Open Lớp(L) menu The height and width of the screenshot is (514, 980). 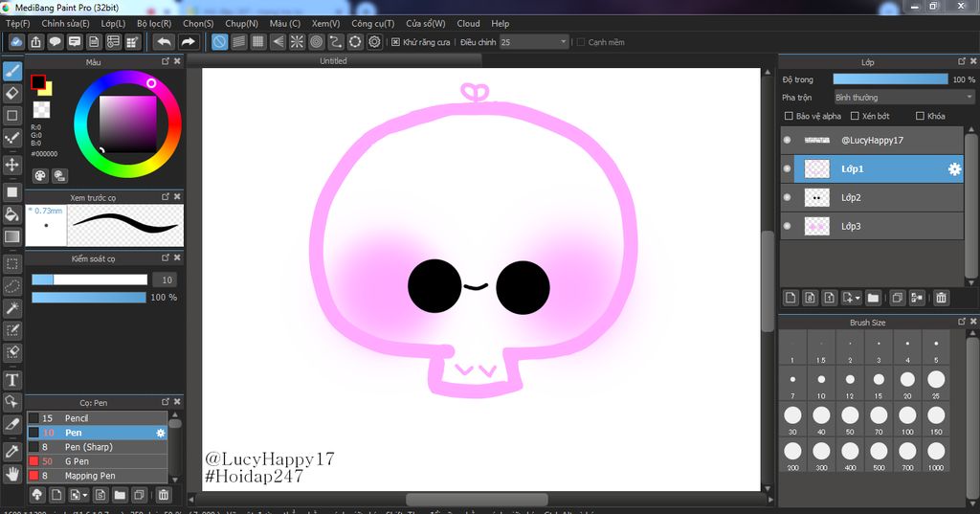click(x=113, y=23)
